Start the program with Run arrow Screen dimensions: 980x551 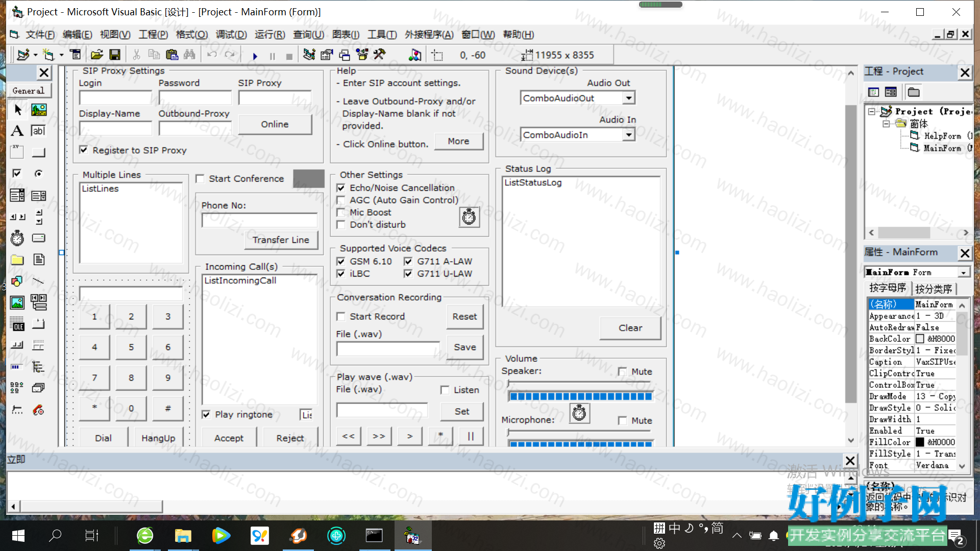pyautogui.click(x=255, y=56)
